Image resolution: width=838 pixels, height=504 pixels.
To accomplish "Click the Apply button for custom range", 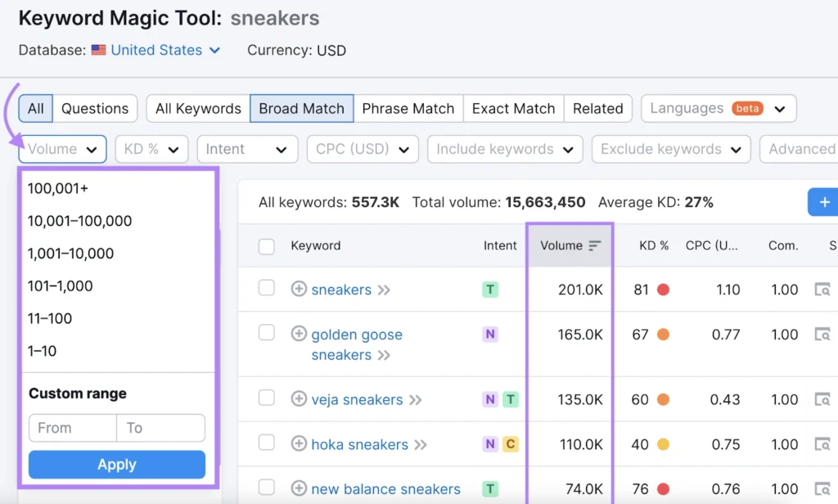I will coord(117,465).
